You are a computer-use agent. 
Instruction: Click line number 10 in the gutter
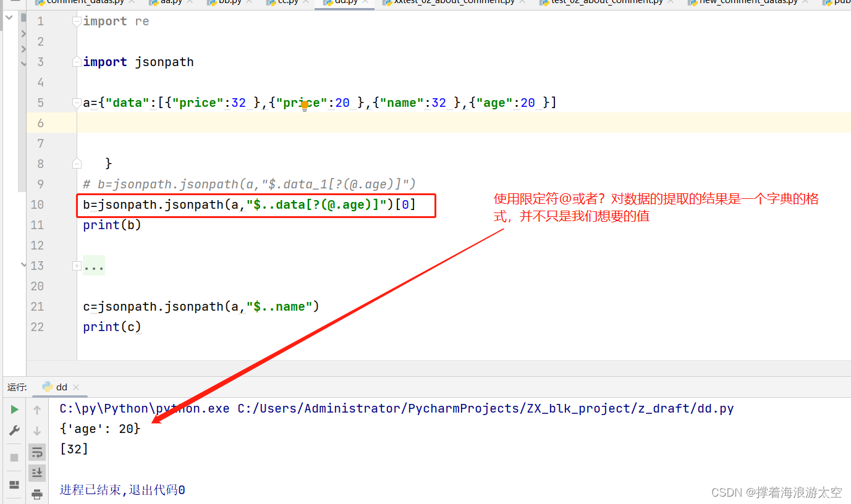37,204
